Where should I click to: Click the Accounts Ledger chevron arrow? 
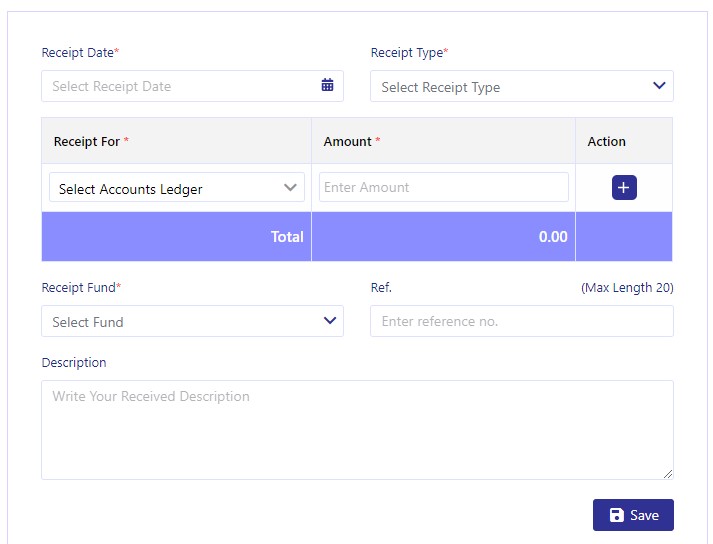tap(290, 187)
